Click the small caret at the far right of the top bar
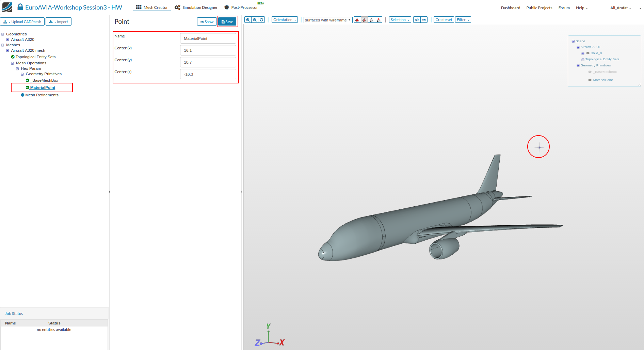Screen dimensions: 644x350 point(640,8)
